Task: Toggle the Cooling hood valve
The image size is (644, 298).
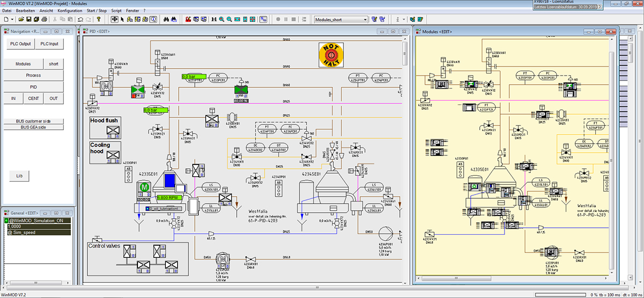Action: pyautogui.click(x=113, y=155)
